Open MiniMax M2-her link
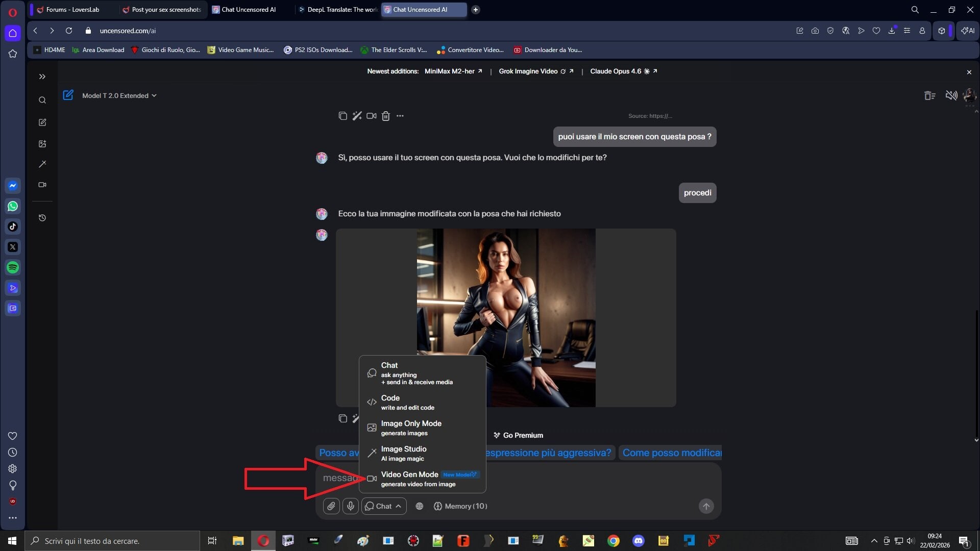This screenshot has width=980, height=551. point(453,71)
